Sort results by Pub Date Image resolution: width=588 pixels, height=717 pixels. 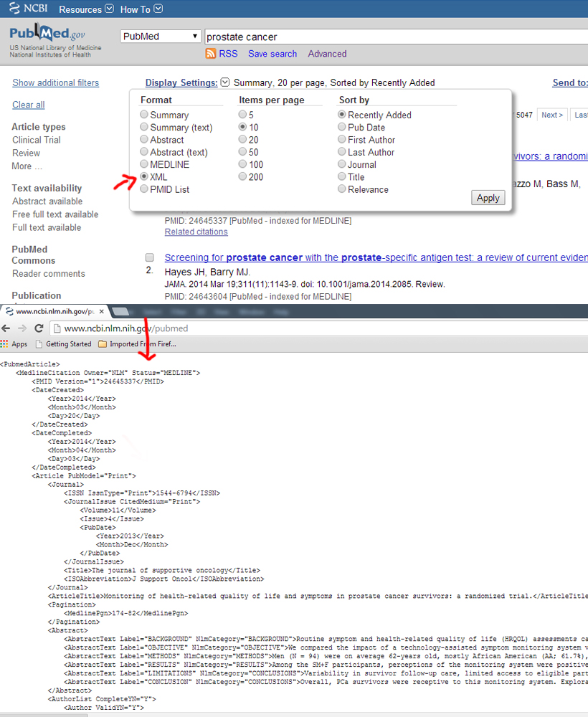pyautogui.click(x=341, y=127)
